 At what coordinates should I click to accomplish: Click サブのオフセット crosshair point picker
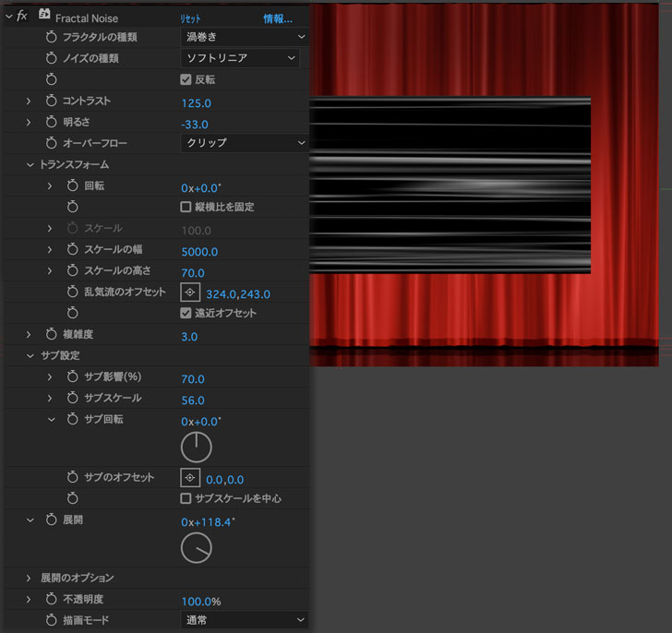tap(190, 478)
